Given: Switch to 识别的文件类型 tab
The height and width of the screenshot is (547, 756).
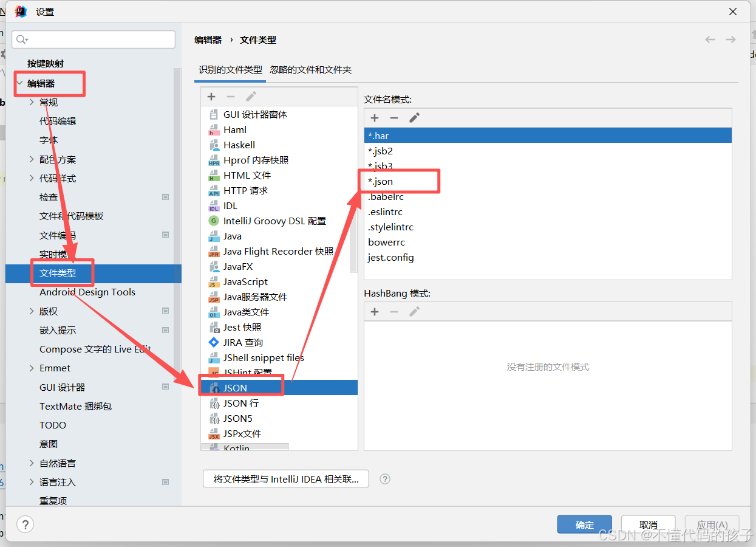Looking at the screenshot, I should coord(230,70).
